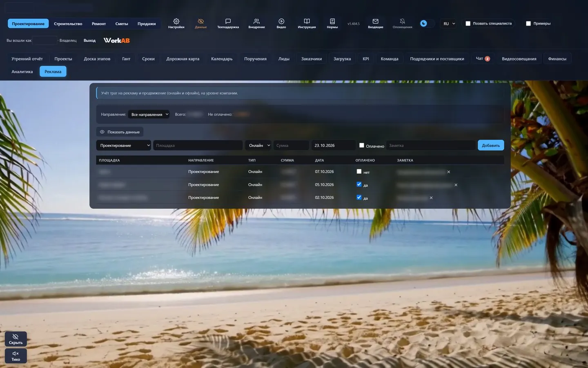Open the Финансы menu item
Image resolution: width=588 pixels, height=368 pixels.
557,59
